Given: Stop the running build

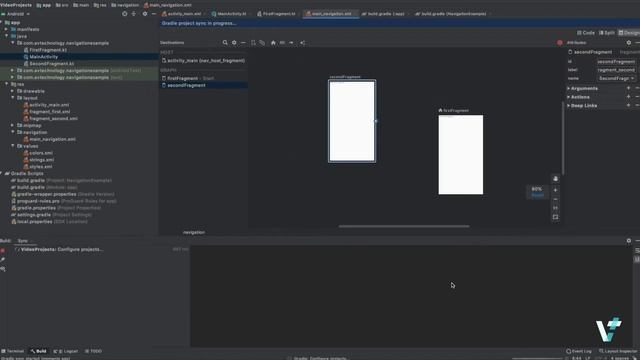Looking at the screenshot, I should tap(2, 251).
